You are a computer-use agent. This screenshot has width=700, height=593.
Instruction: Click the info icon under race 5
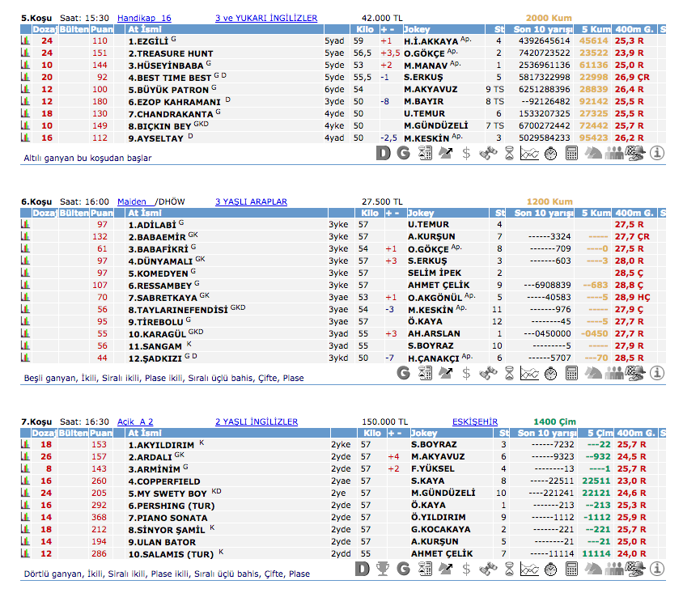pyautogui.click(x=656, y=153)
